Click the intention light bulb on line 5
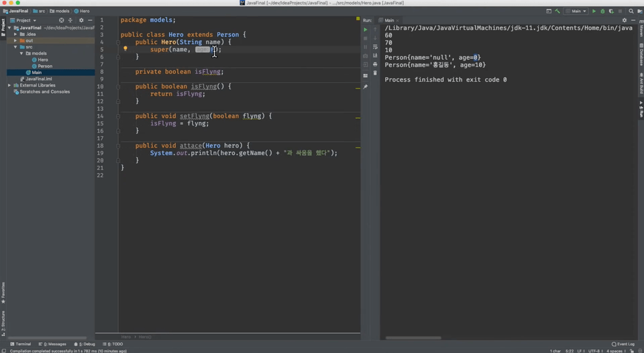 (x=125, y=48)
